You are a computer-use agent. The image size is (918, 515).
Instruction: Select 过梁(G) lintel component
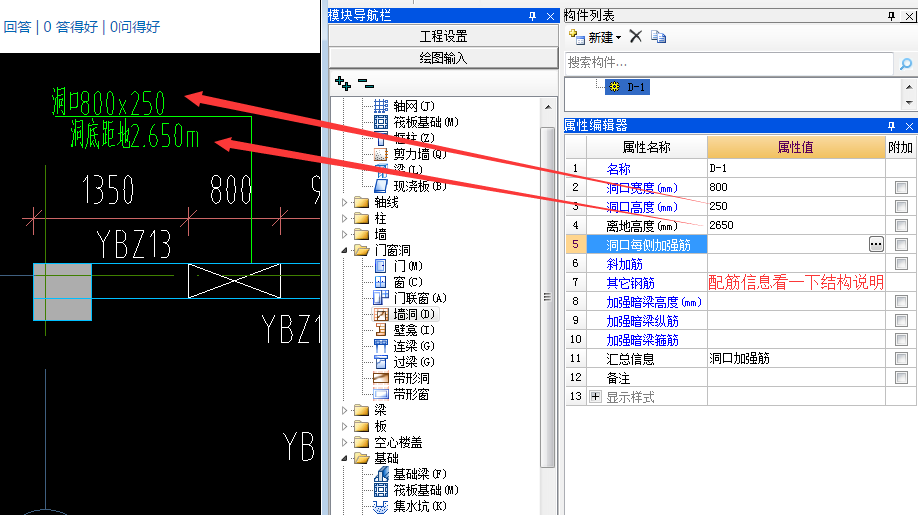point(405,362)
